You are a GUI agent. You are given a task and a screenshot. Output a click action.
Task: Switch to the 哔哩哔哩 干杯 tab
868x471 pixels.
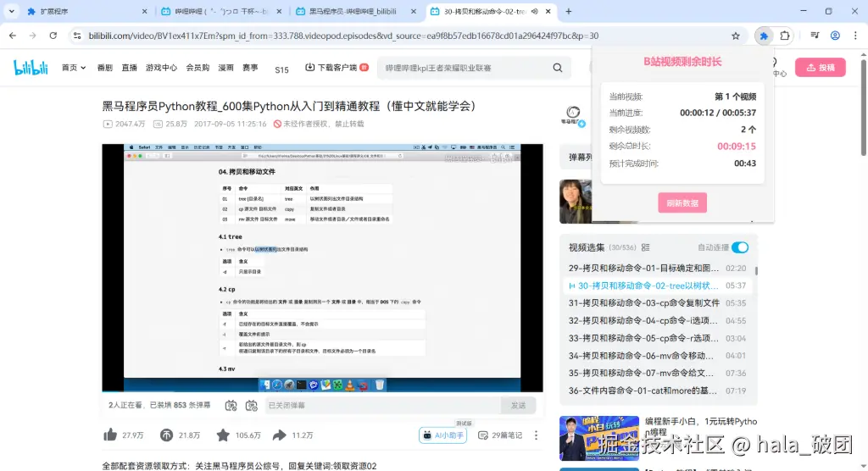click(x=221, y=11)
